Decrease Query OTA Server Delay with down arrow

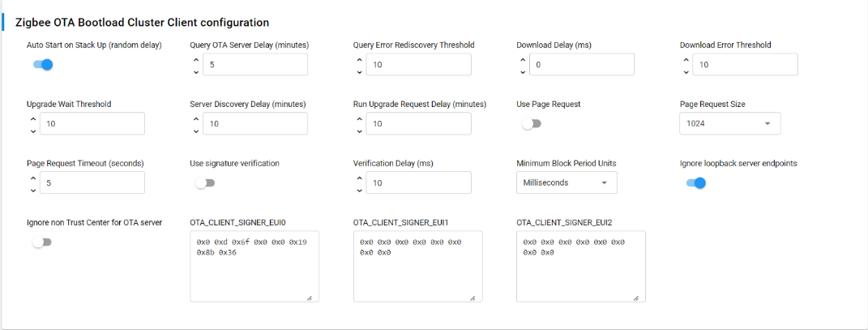point(196,72)
